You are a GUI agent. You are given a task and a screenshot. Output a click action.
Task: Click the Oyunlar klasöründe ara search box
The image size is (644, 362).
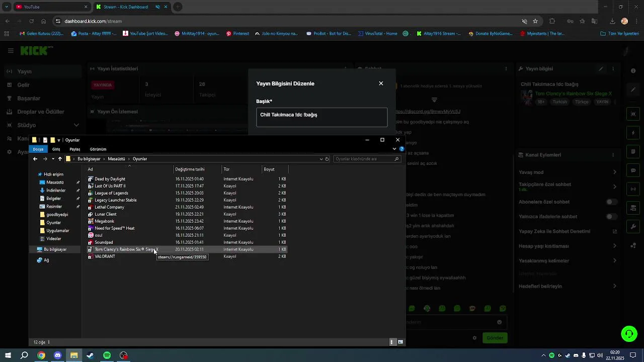367,159
